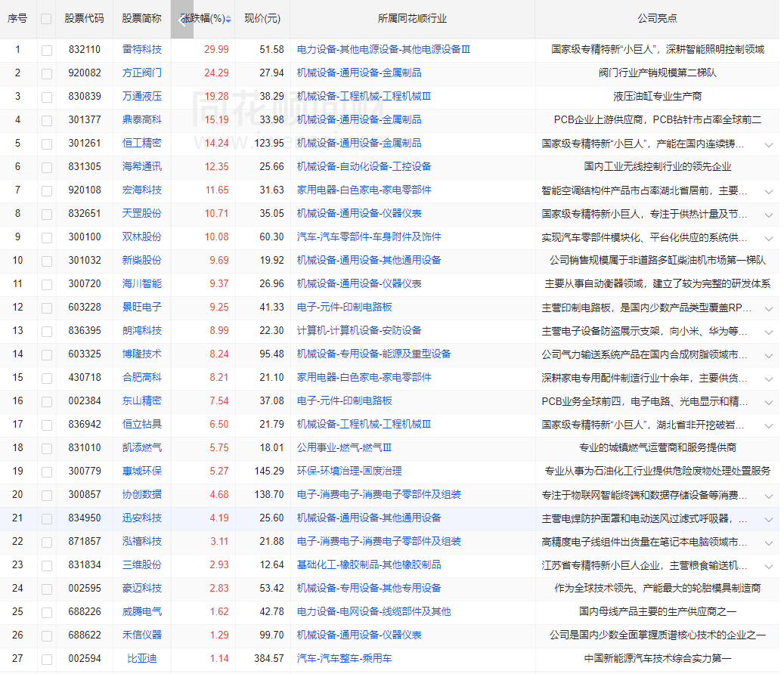Show the full highlight for 双林股份
Viewport: 784px width, 674px height.
tap(768, 238)
